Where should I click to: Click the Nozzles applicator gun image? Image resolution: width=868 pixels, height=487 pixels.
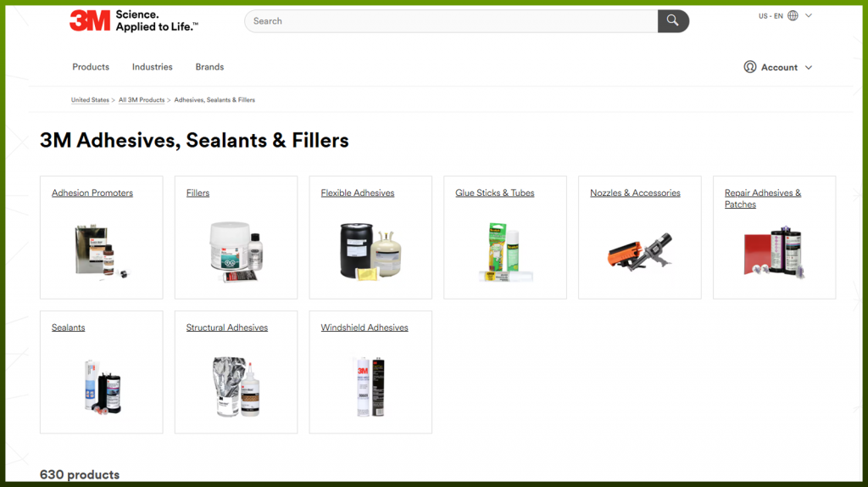[640, 252]
